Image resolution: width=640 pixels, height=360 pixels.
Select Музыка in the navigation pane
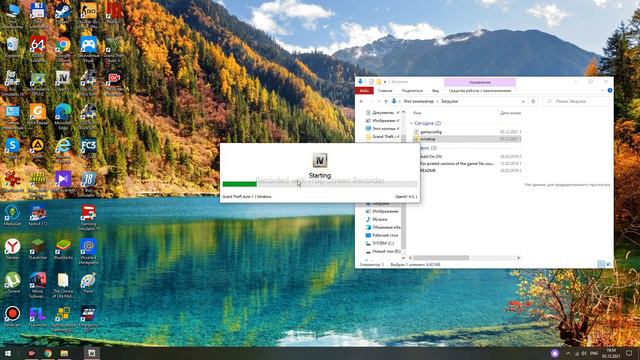point(377,219)
